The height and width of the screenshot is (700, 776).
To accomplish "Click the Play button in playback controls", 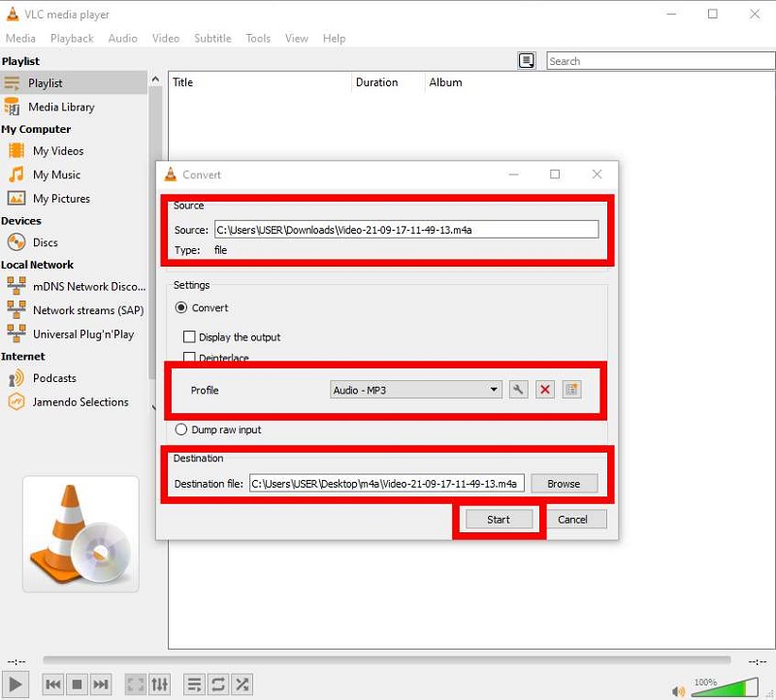I will (16, 684).
